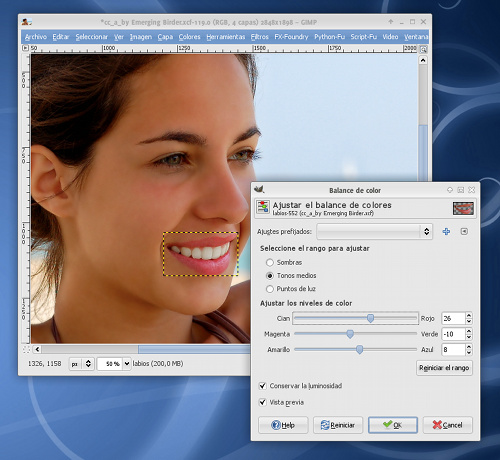Click the lips layer preview thumbnail
This screenshot has height=460, width=500.
click(x=463, y=208)
